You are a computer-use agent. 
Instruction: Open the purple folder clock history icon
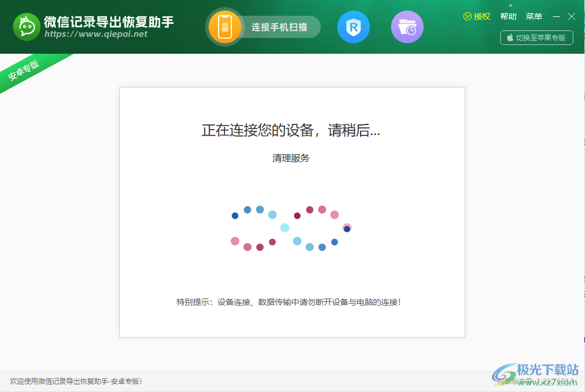click(407, 27)
